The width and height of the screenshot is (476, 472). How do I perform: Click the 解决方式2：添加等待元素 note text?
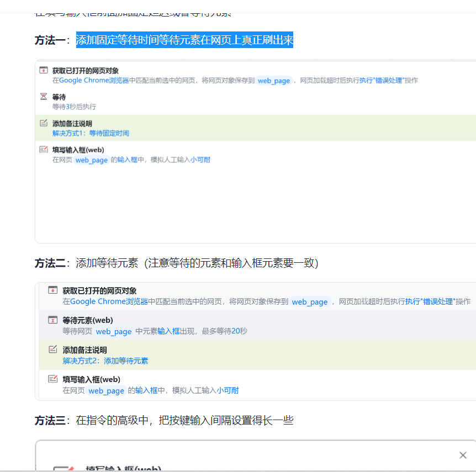[105, 360]
